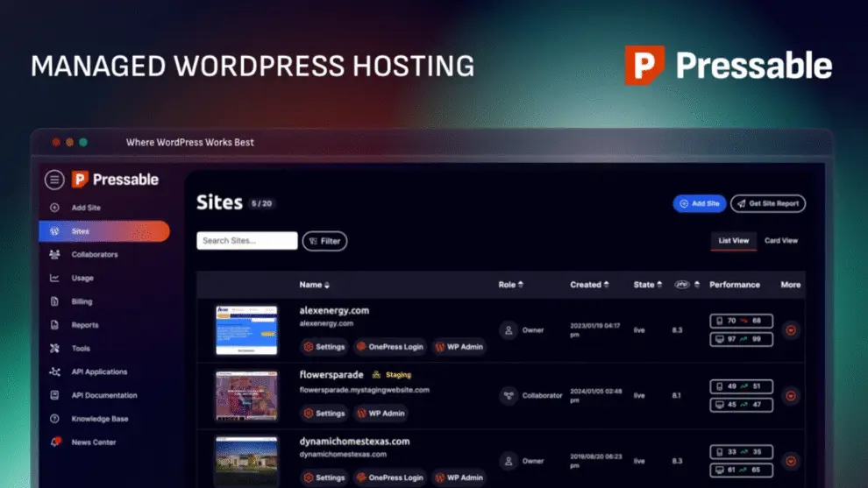This screenshot has height=488, width=868.
Task: Open API Applications in sidebar
Action: point(98,372)
